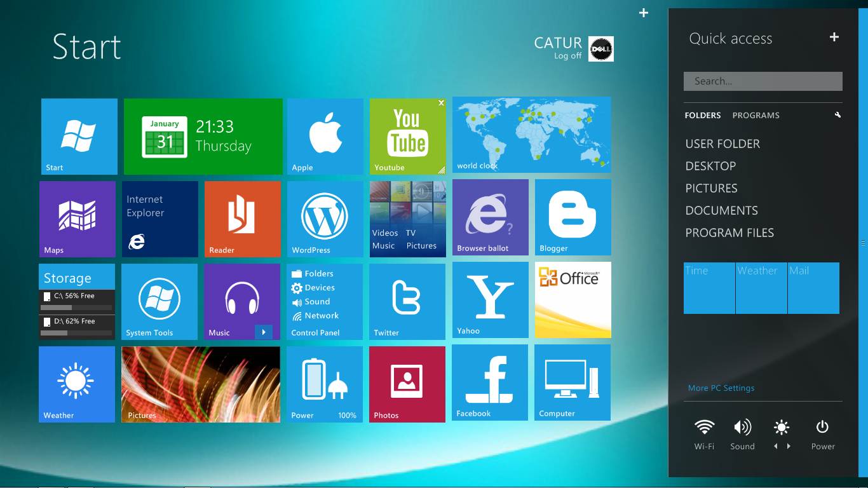Open PROGRAM FILES in Quick access
This screenshot has height=488, width=868.
click(729, 233)
